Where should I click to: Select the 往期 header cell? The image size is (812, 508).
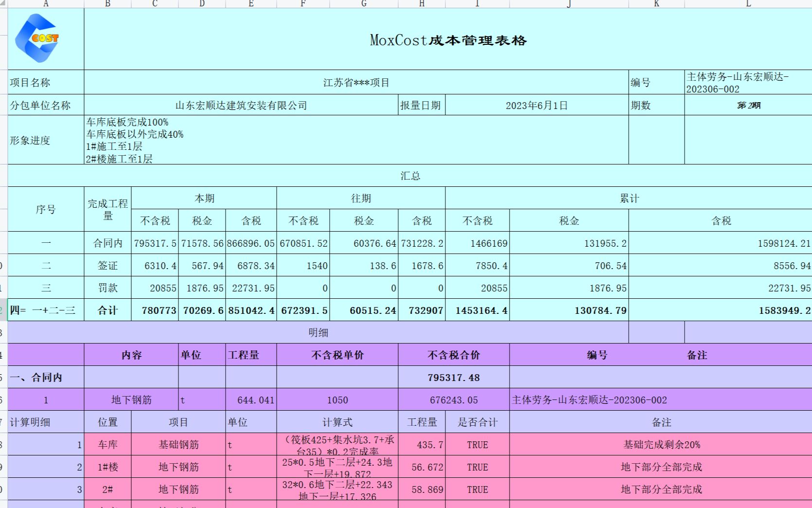[x=361, y=198]
